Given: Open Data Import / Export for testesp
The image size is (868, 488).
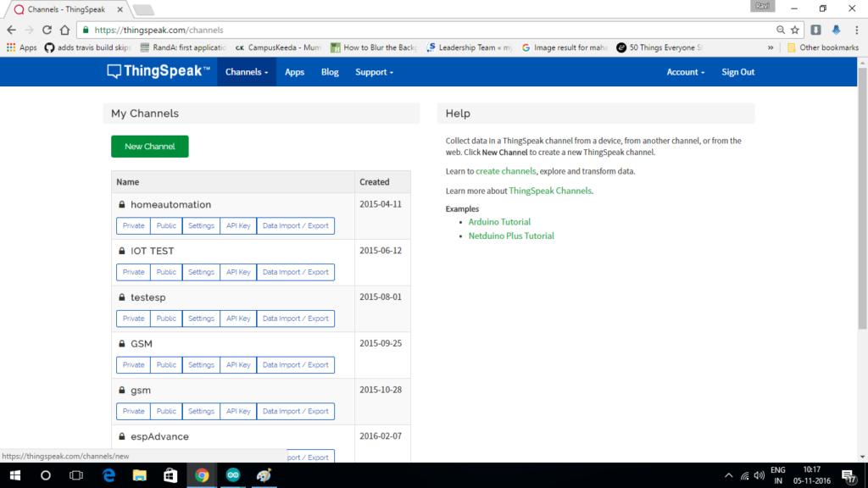Looking at the screenshot, I should 296,319.
